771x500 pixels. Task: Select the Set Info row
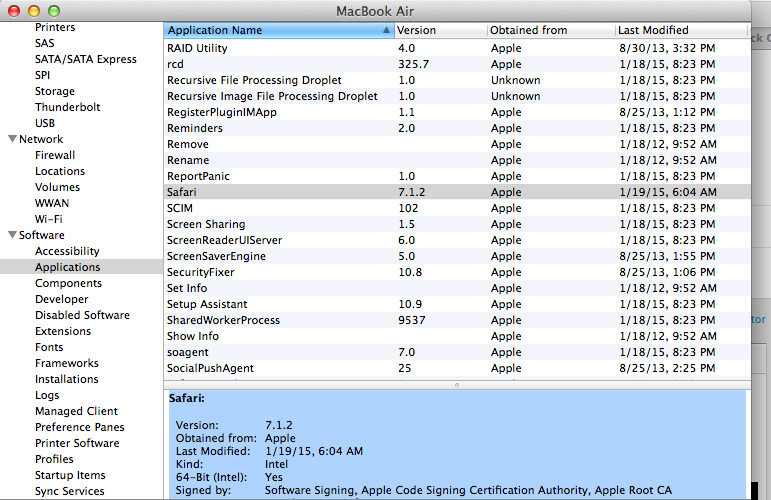(457, 288)
